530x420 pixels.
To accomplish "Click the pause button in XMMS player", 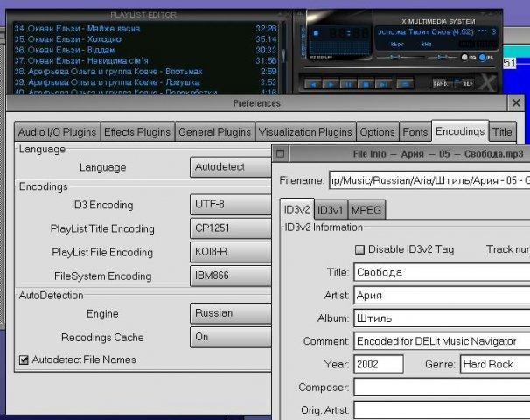I will click(x=348, y=83).
